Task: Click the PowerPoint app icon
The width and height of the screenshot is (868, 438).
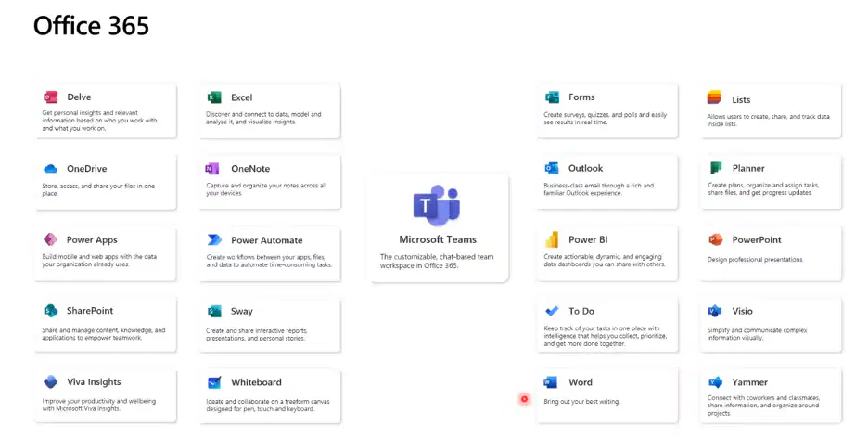Action: coord(715,239)
